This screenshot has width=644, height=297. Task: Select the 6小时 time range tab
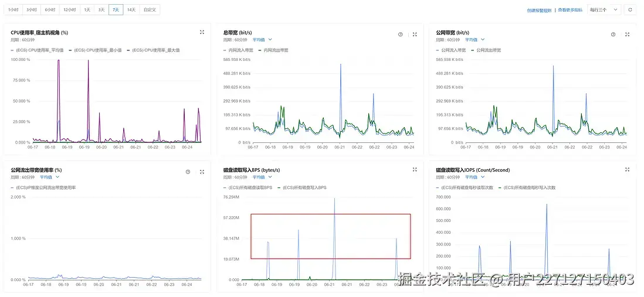(x=50, y=10)
